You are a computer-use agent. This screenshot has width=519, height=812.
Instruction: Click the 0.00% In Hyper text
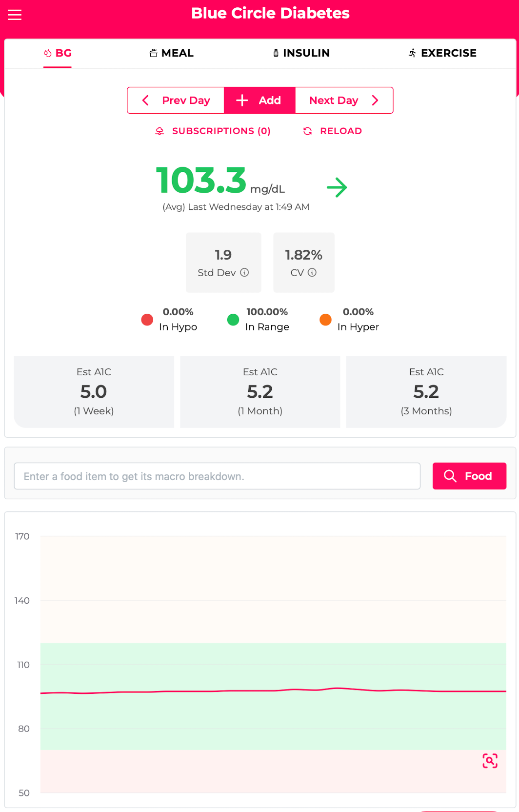coord(358,320)
